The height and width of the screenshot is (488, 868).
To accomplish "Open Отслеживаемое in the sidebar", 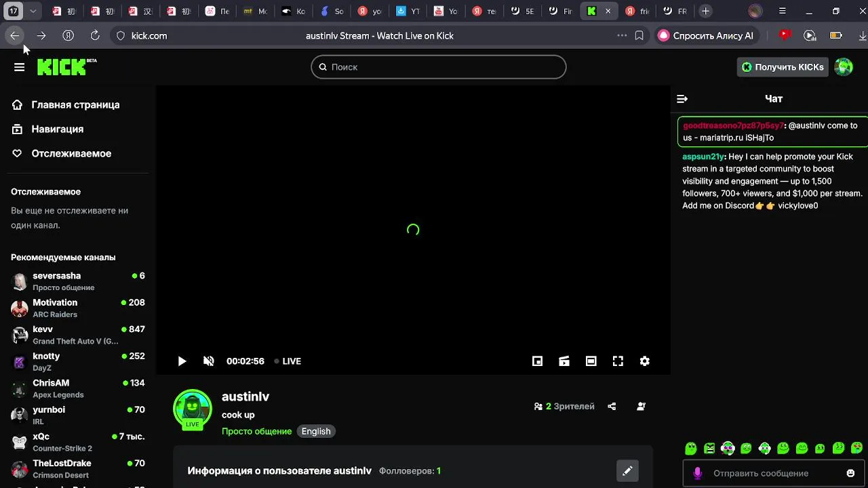I will pos(62,153).
